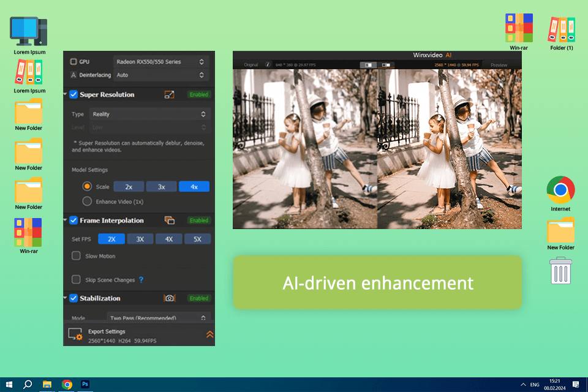Open the notification center icon
Viewport: 588px width, 392px height.
(x=576, y=385)
